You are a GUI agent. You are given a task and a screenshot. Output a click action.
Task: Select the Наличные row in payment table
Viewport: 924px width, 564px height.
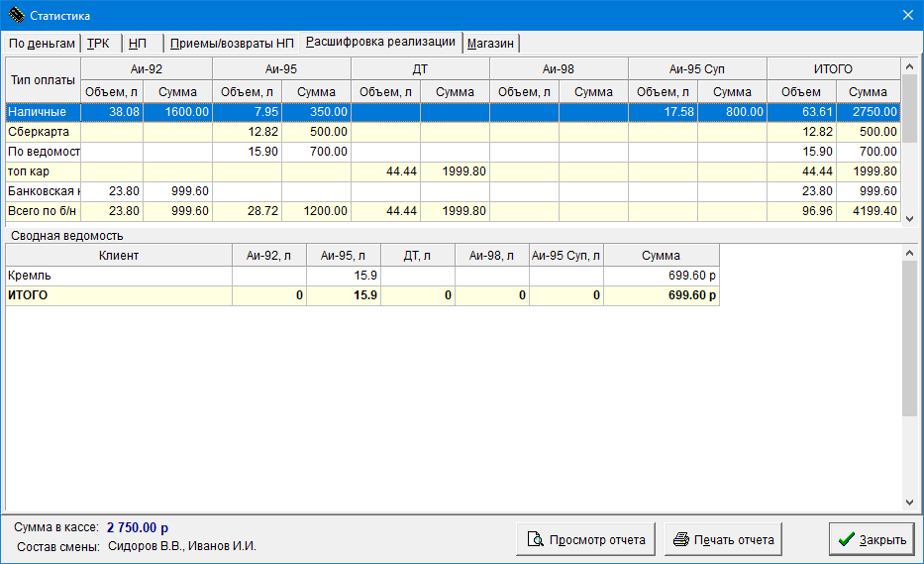(43, 112)
